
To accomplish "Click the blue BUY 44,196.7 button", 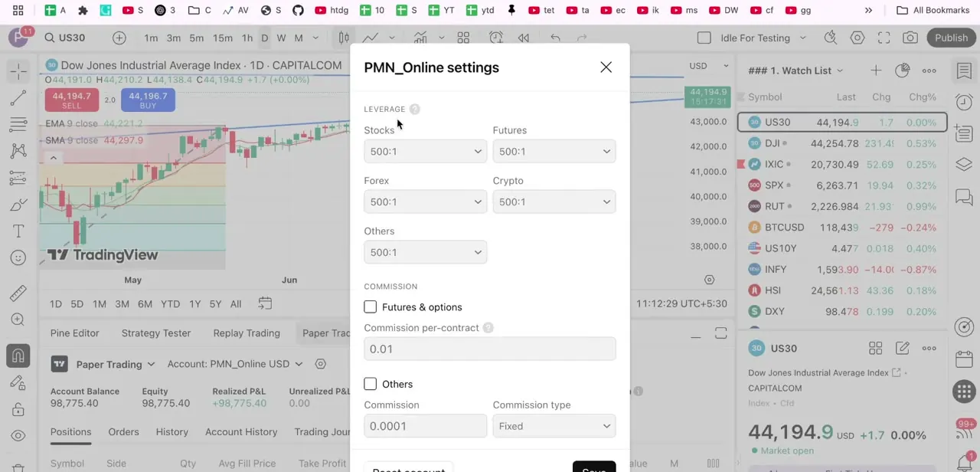I will 148,100.
